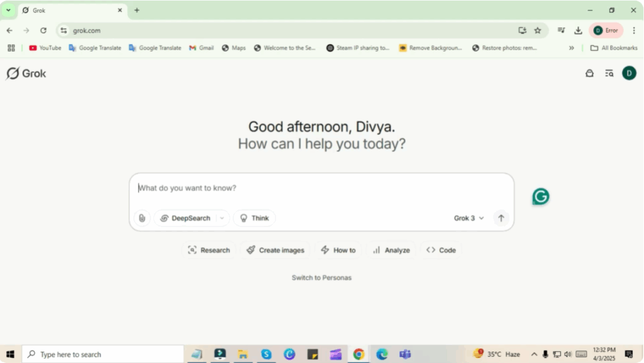644x363 pixels.
Task: Click the Grok logo in header
Action: coord(26,74)
